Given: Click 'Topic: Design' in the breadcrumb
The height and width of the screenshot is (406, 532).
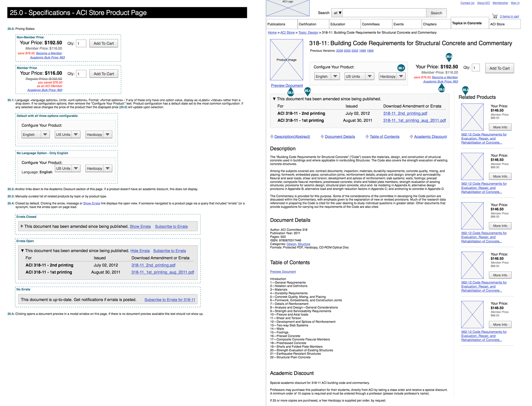Looking at the screenshot, I should point(308,33).
